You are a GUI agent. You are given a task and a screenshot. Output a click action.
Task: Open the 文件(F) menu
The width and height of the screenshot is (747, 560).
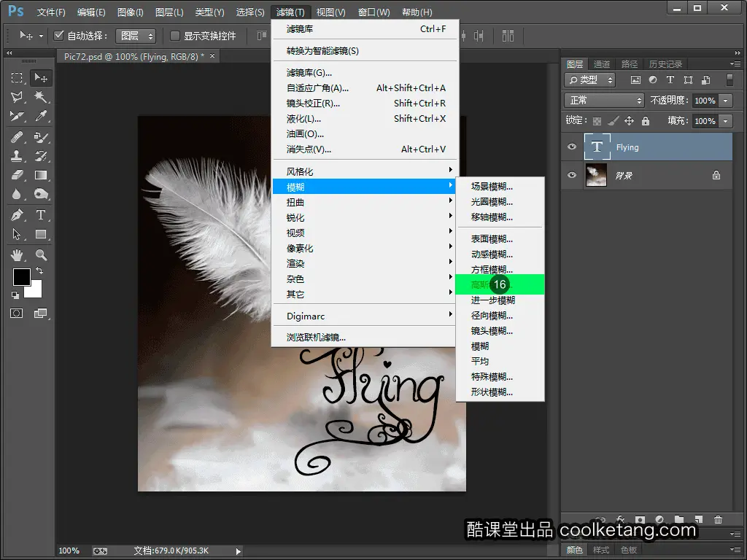[51, 12]
